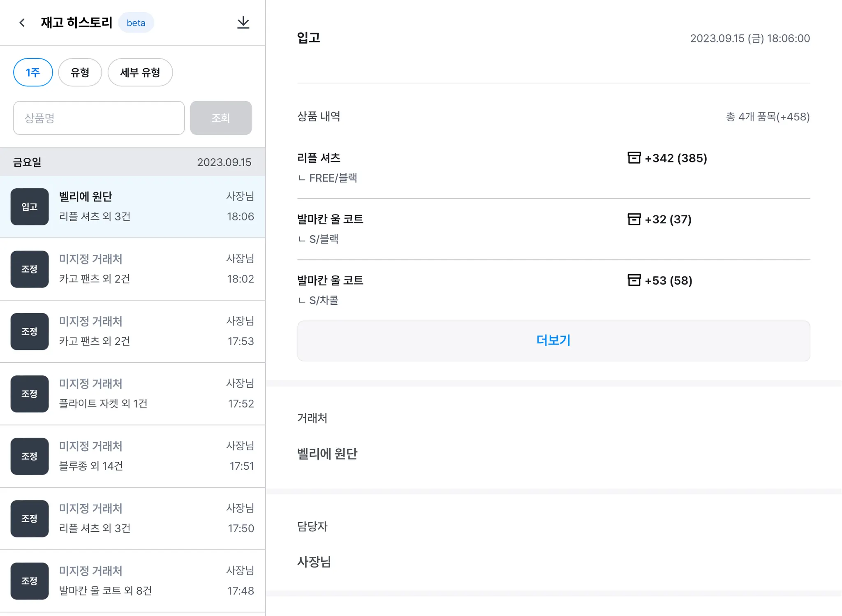Focus the 상품명 search field
The image size is (842, 616).
[x=99, y=118]
